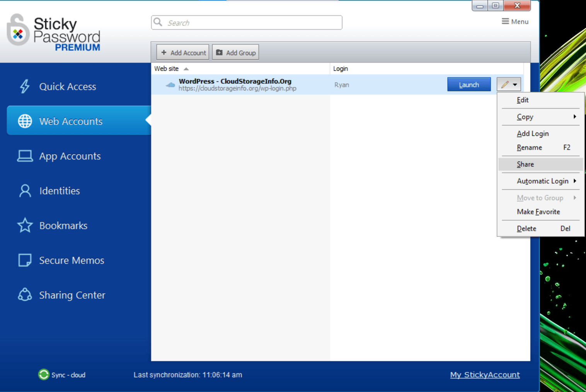Click the Identities person icon
586x392 pixels.
tap(25, 191)
